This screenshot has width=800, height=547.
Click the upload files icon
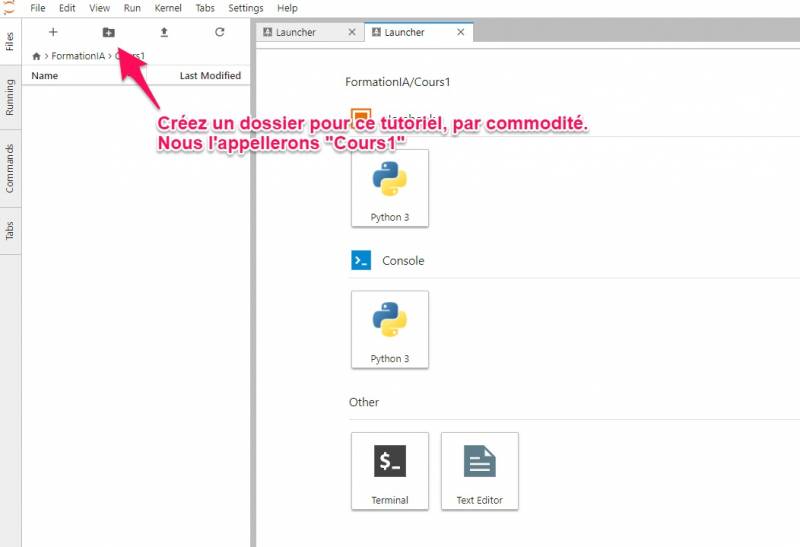pyautogui.click(x=164, y=32)
